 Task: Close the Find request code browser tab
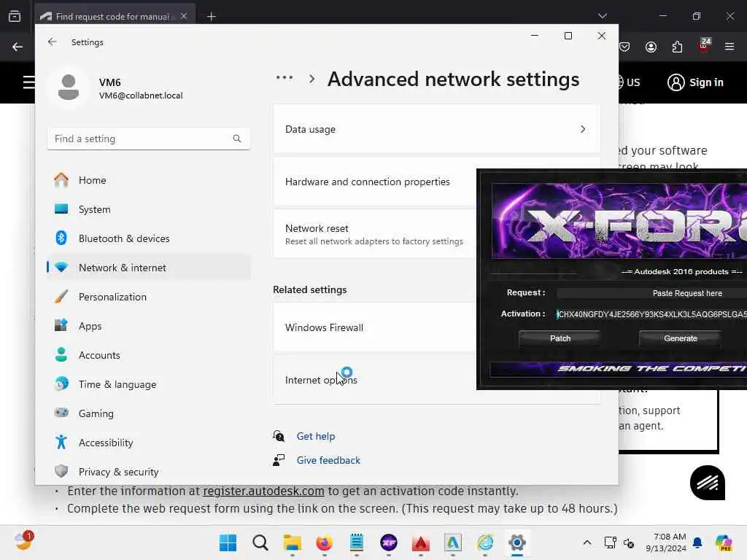(x=184, y=16)
